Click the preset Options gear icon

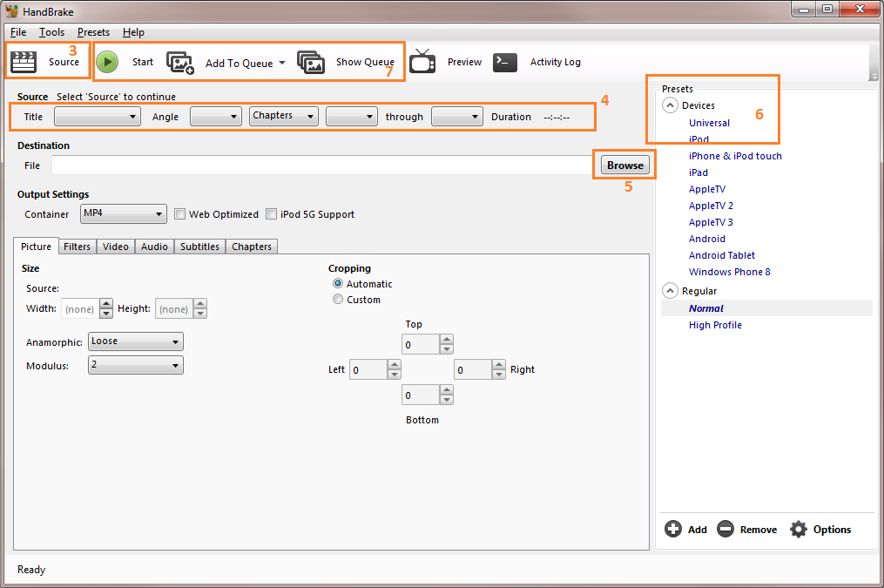799,529
